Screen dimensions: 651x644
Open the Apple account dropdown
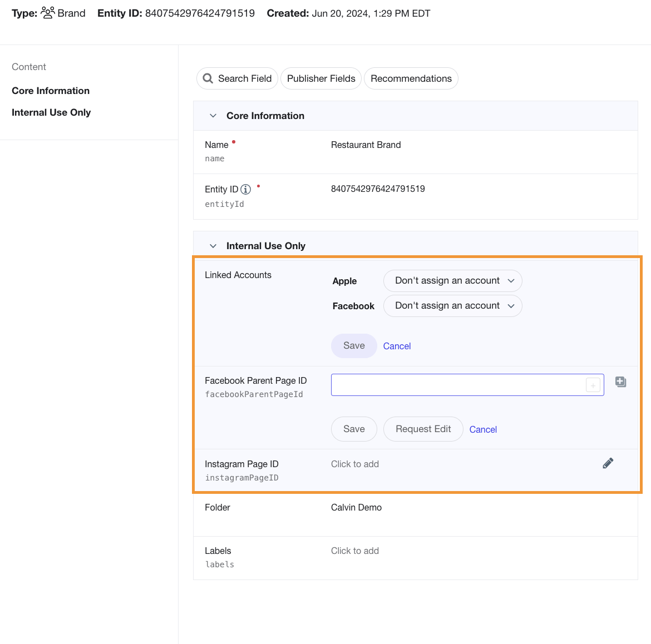point(452,281)
